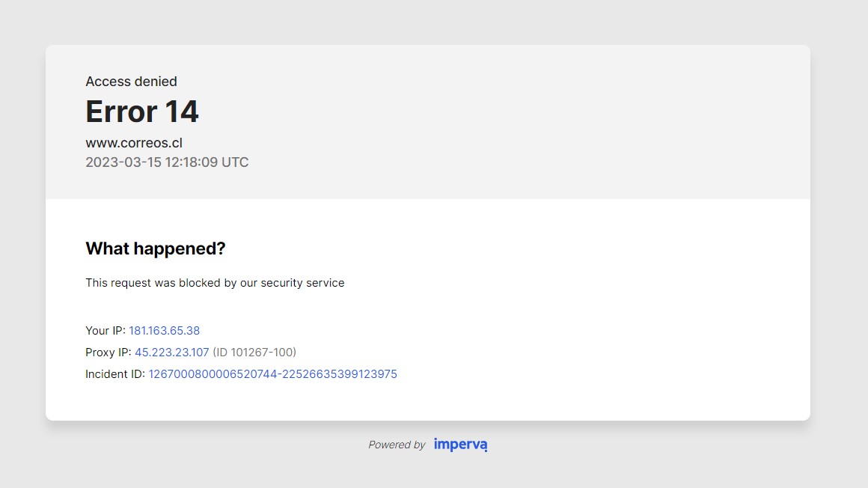The height and width of the screenshot is (488, 868).
Task: Click the word service in the message
Action: (325, 283)
